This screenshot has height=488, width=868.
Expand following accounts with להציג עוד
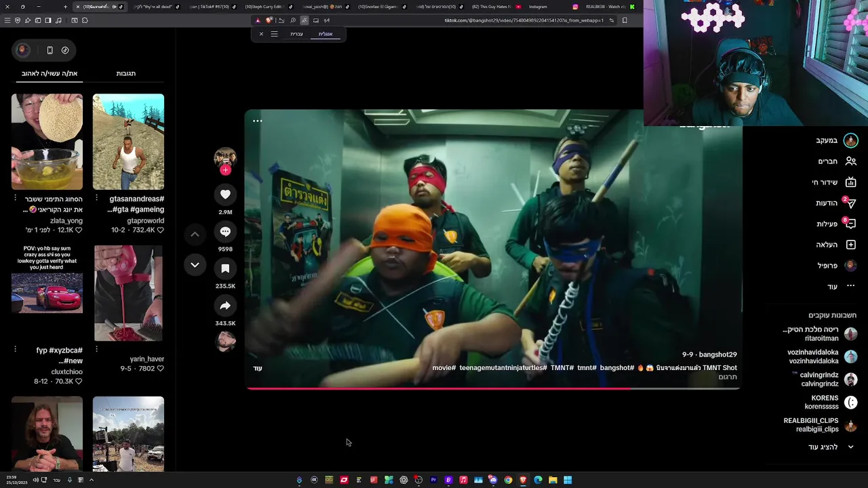[x=831, y=447]
